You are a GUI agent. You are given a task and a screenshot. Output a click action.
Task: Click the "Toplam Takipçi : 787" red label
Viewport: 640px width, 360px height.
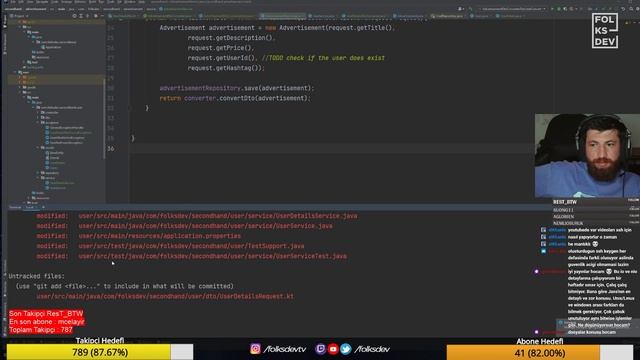41,330
